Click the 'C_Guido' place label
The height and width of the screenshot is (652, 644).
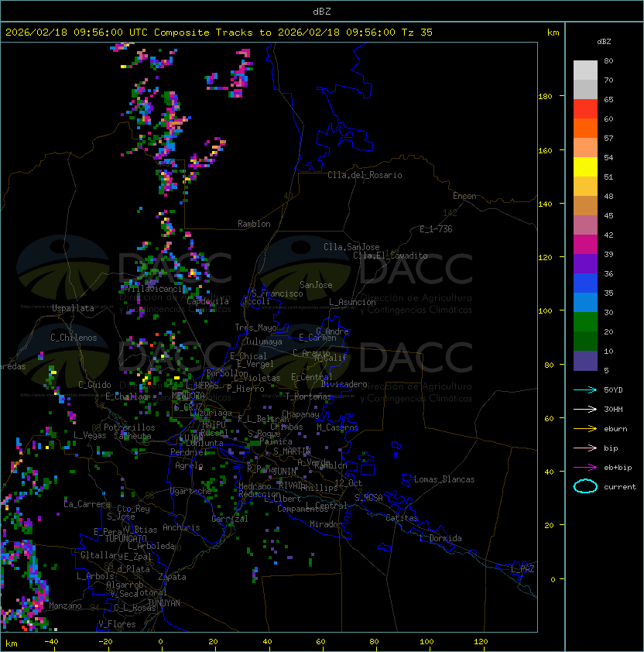pyautogui.click(x=94, y=385)
